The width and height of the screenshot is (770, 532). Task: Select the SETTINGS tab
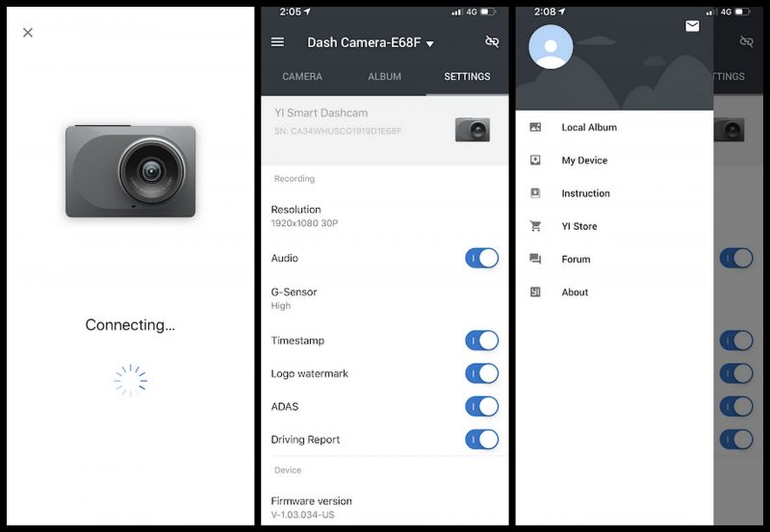[467, 77]
